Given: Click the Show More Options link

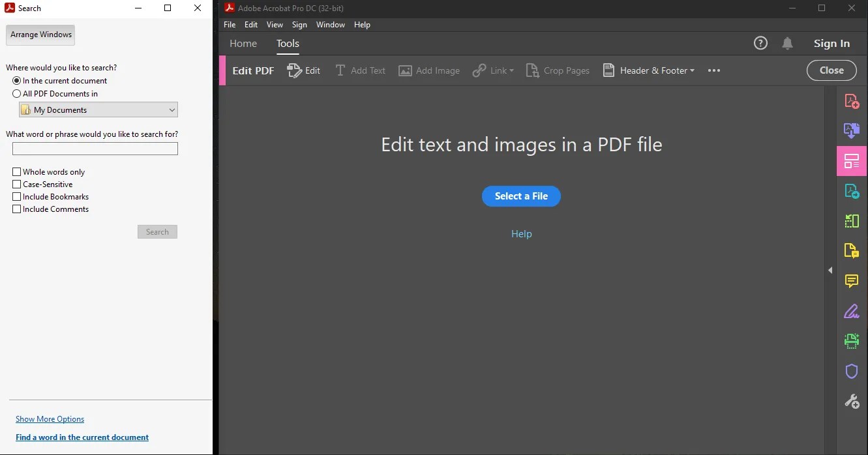Looking at the screenshot, I should pyautogui.click(x=50, y=418).
